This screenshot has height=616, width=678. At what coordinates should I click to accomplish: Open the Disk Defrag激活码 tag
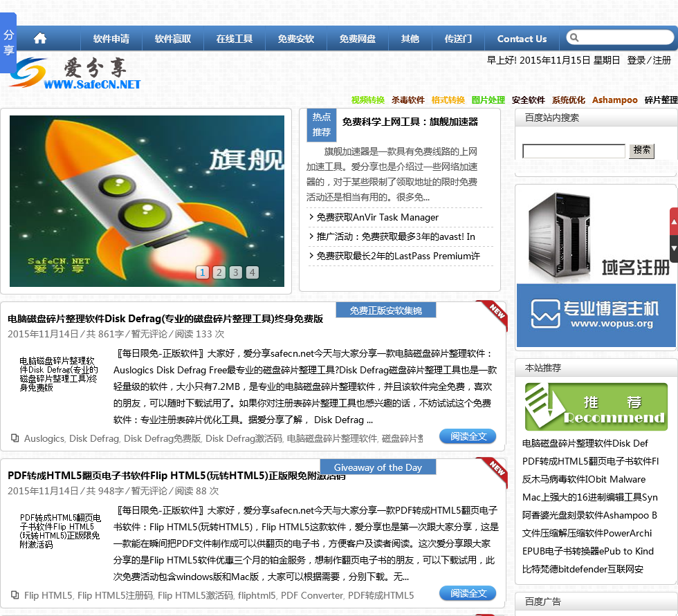[x=244, y=438]
